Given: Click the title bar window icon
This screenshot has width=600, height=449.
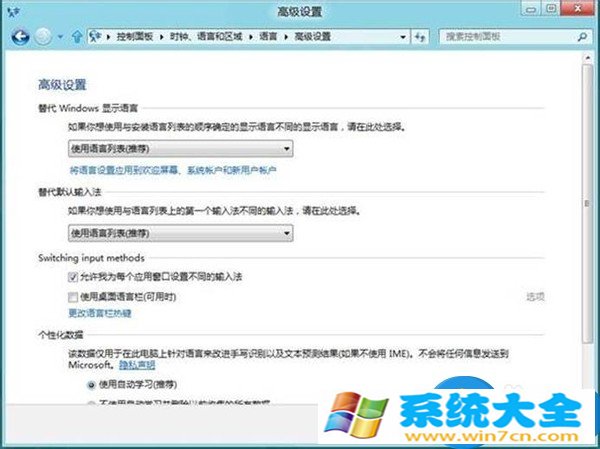Looking at the screenshot, I should tap(13, 12).
